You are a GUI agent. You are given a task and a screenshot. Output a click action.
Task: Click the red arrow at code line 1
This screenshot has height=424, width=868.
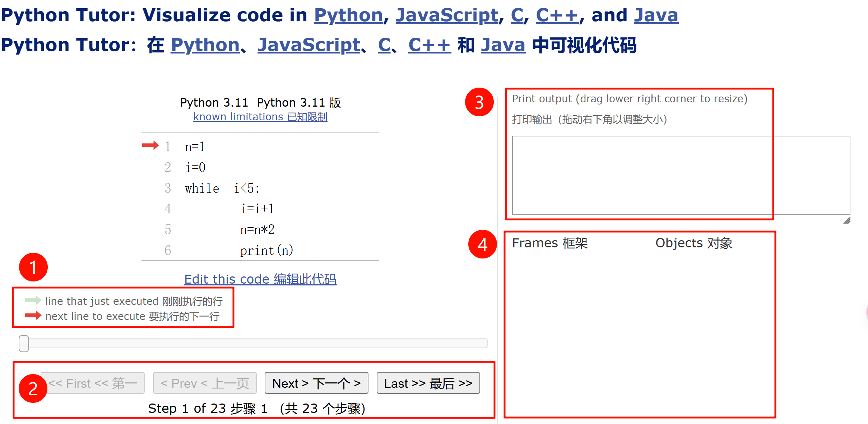[150, 145]
